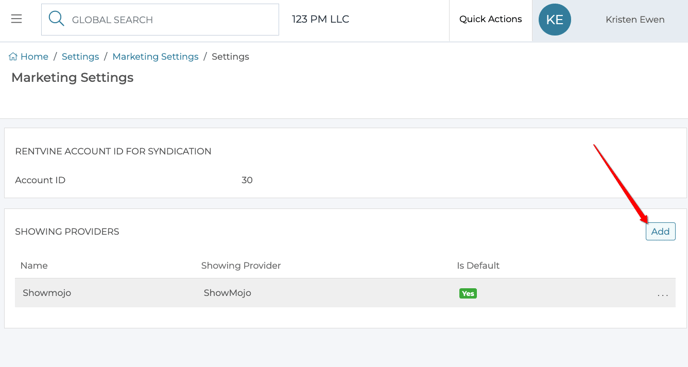Viewport: 688px width, 367px height.
Task: Click the Showing Providers section heading
Action: click(67, 231)
